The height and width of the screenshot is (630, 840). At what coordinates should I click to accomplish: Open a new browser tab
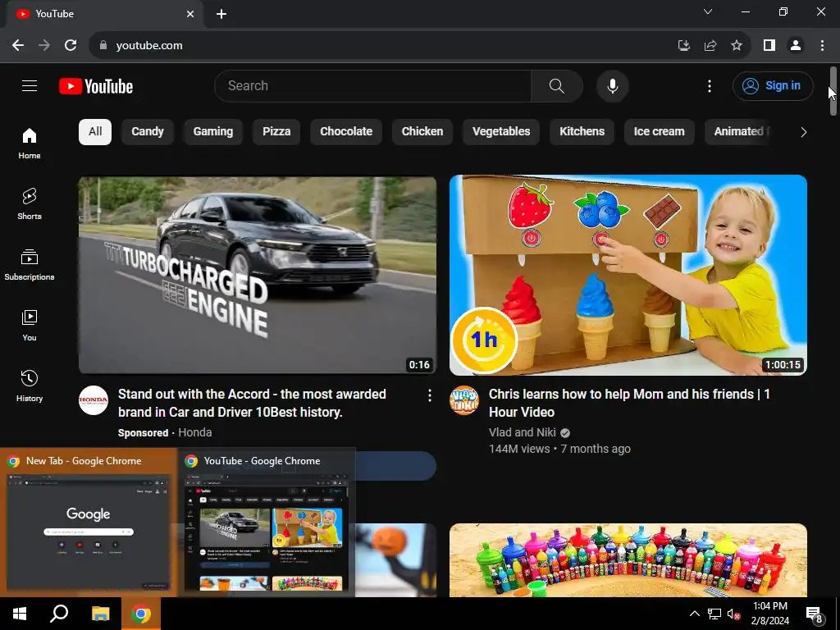tap(221, 14)
